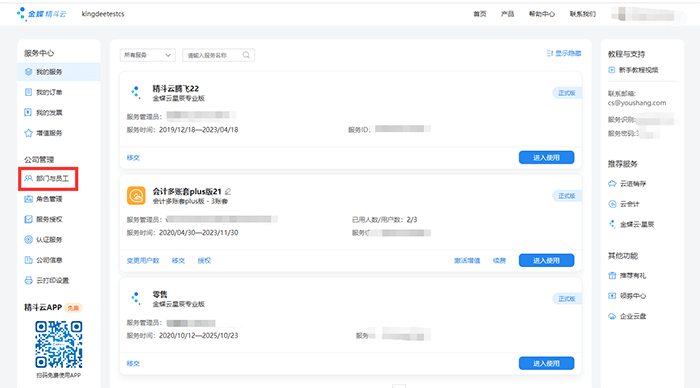Click the kingdeetestcs account name at top

pos(103,14)
